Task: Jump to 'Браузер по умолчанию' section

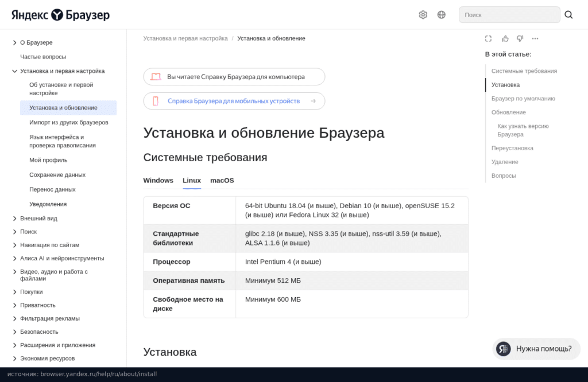Action: 523,99
